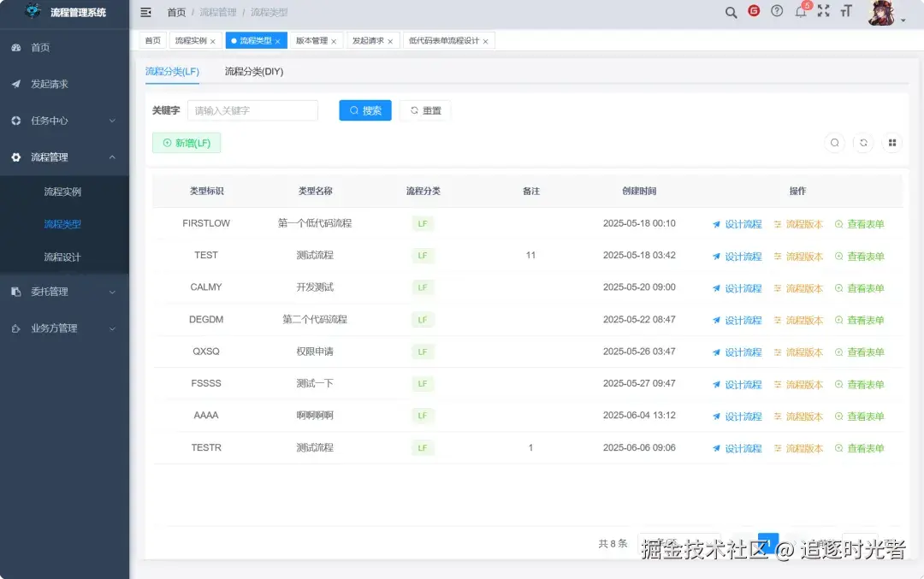Click the 类型标识 column header
Image resolution: width=924 pixels, height=579 pixels.
click(x=206, y=191)
